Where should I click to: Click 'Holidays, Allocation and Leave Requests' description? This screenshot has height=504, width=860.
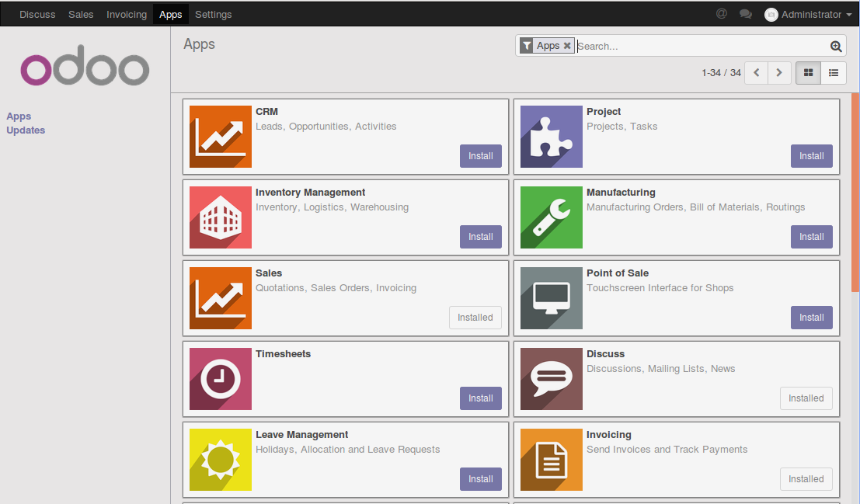[348, 450]
